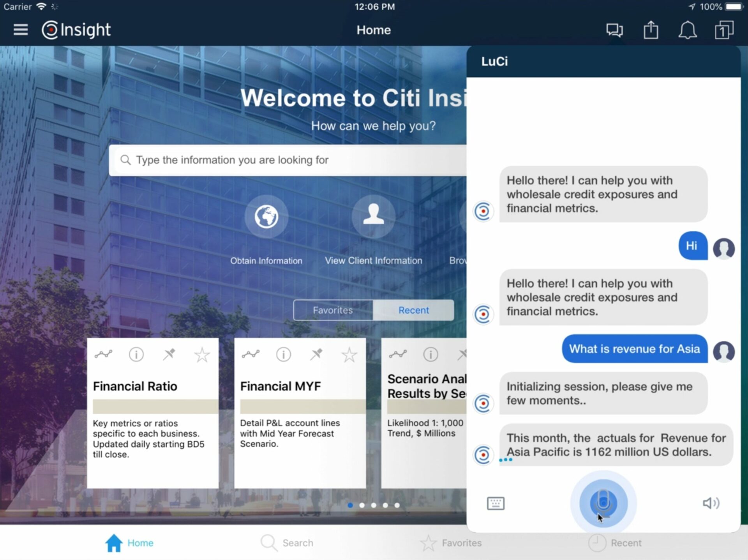The width and height of the screenshot is (748, 560).
Task: Open Favorites tab in bottom bar
Action: coord(451,543)
